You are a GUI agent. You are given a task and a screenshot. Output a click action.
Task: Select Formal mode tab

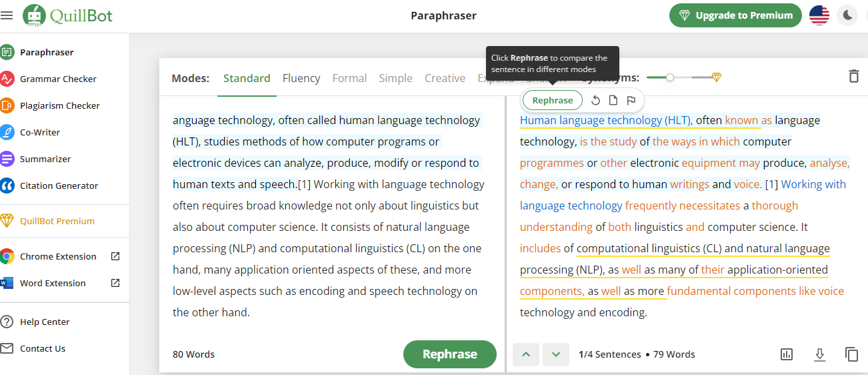coord(349,78)
